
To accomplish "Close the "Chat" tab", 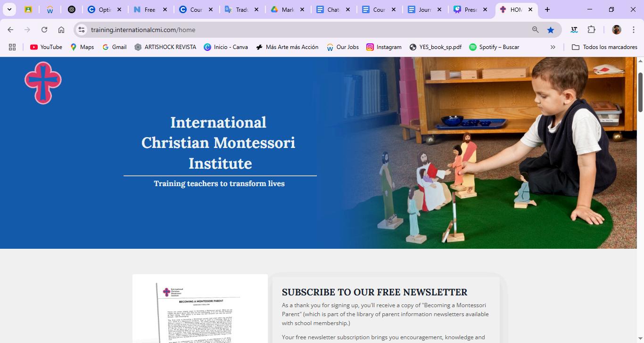I will coord(348,9).
